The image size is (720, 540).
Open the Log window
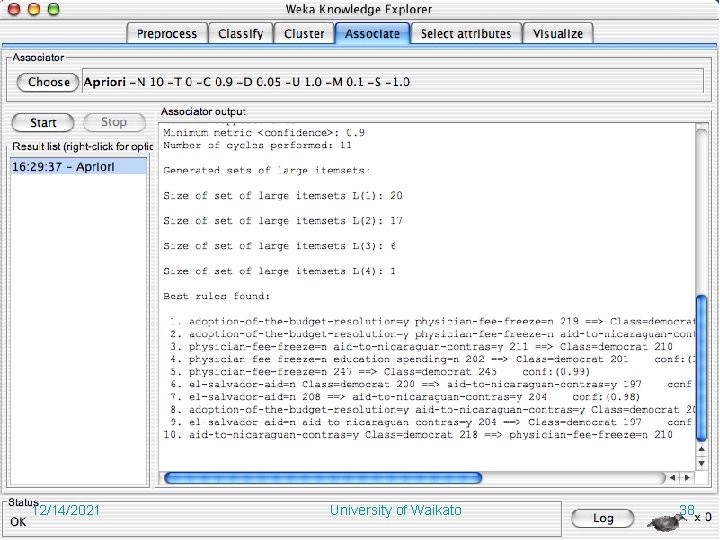(602, 518)
